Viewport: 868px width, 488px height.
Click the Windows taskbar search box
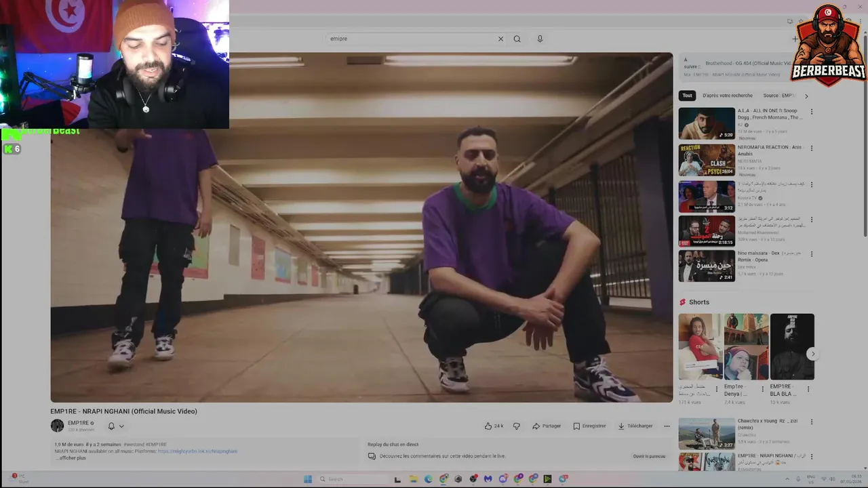coord(353,479)
